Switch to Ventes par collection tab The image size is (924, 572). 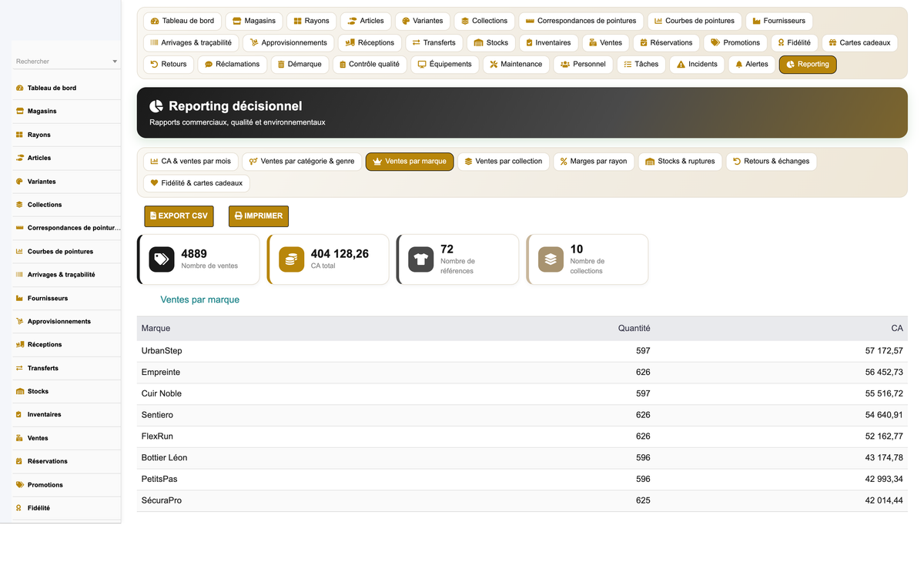504,162
